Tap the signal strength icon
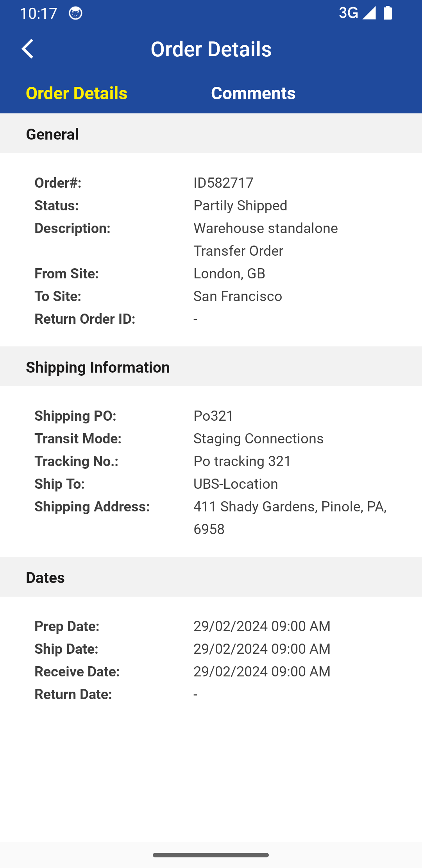The width and height of the screenshot is (422, 868). click(x=369, y=13)
